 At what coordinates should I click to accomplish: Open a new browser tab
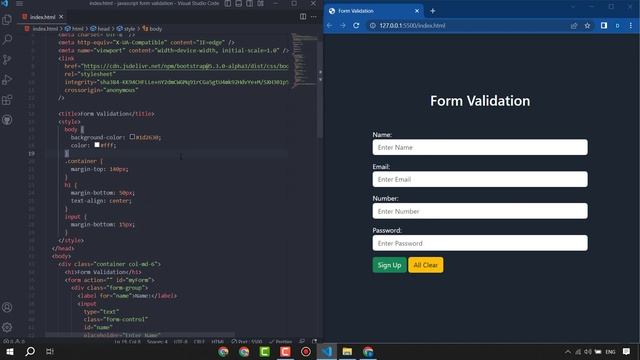[433, 11]
